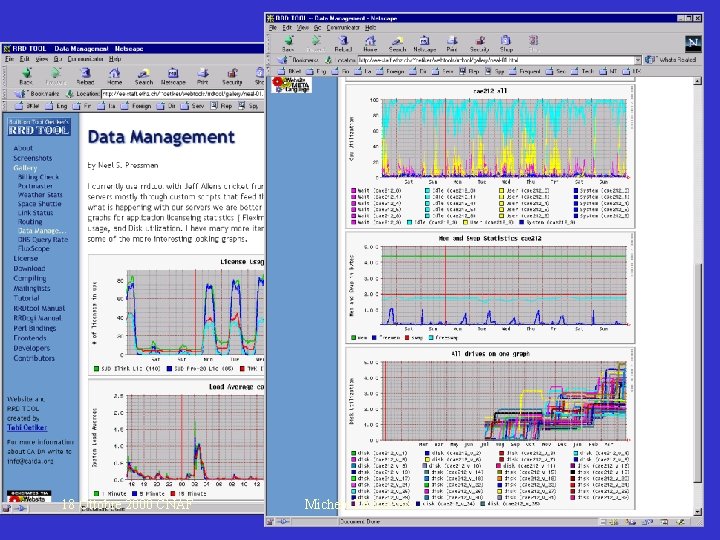Click the Shop button in front window
Image resolution: width=720 pixels, height=540 pixels.
click(506, 44)
